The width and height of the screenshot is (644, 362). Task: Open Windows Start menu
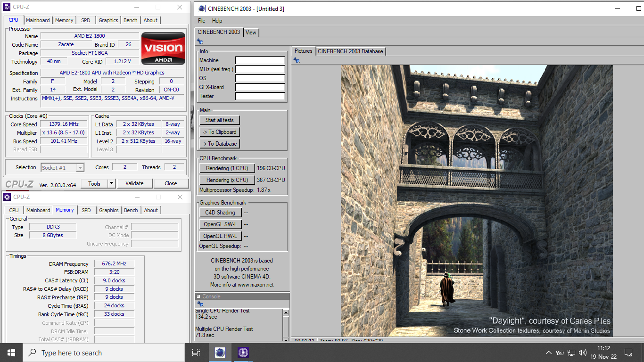(x=11, y=353)
